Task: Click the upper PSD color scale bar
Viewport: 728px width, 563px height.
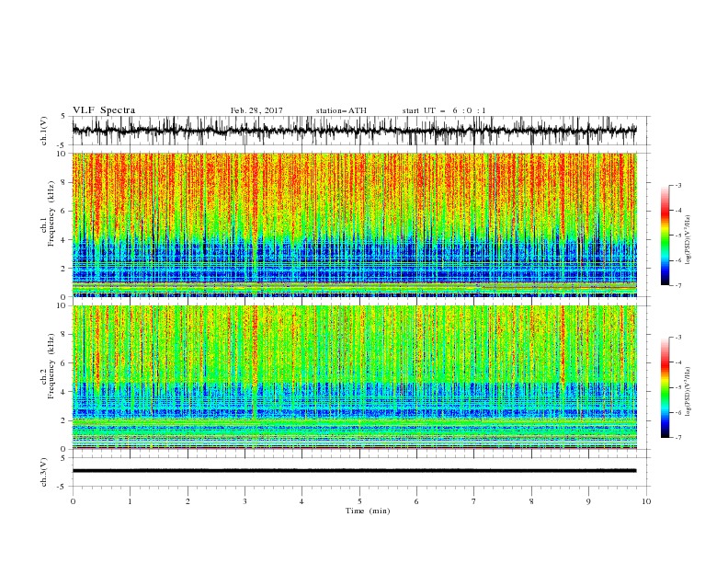Action: pos(665,236)
